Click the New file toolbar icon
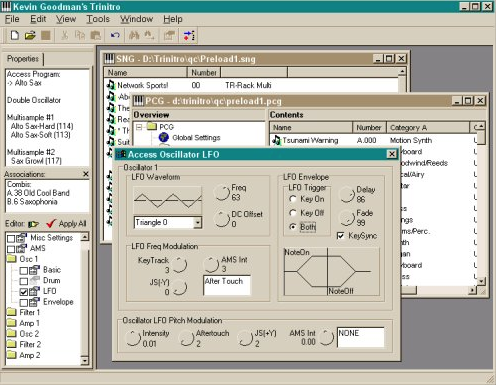This screenshot has height=385, width=496. (15, 35)
